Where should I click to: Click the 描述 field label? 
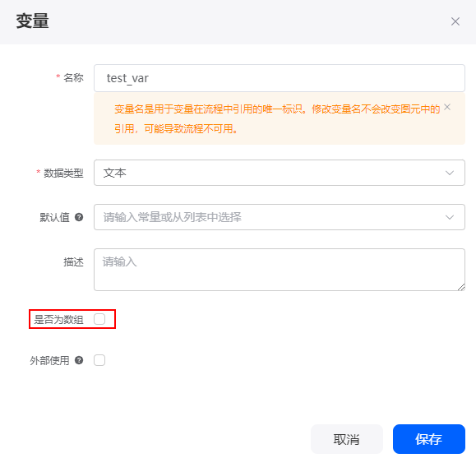coord(73,261)
